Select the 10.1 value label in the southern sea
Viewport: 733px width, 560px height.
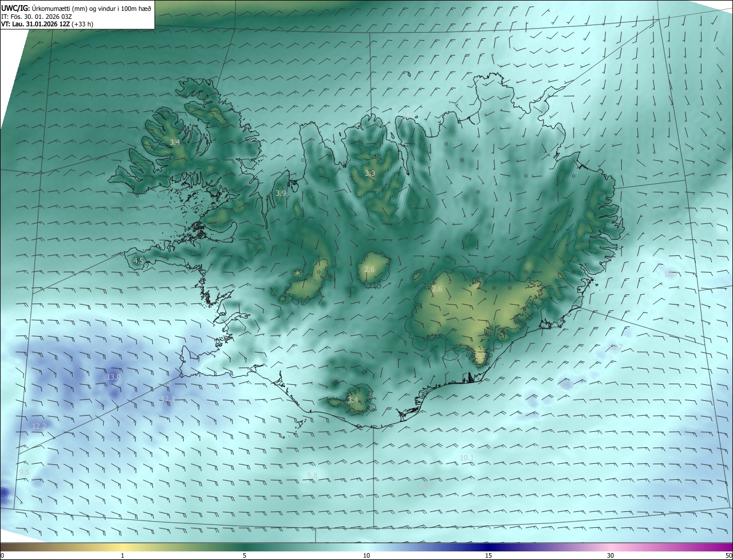click(467, 458)
